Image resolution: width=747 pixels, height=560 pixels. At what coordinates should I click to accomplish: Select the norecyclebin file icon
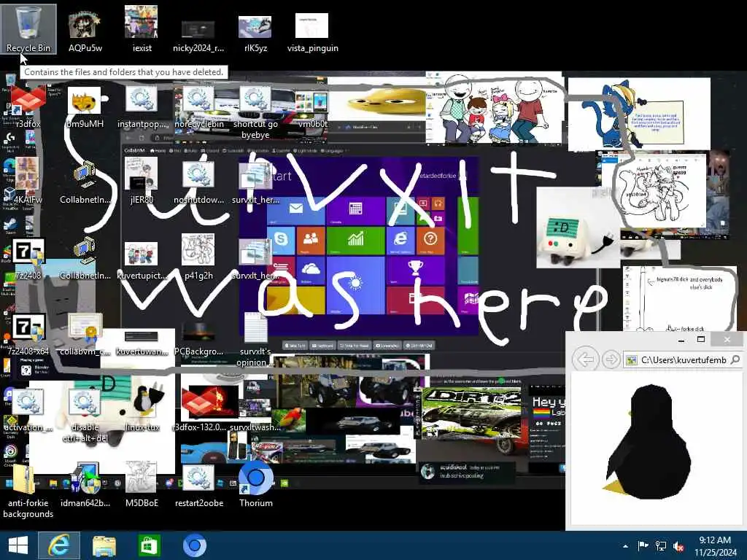(198, 107)
